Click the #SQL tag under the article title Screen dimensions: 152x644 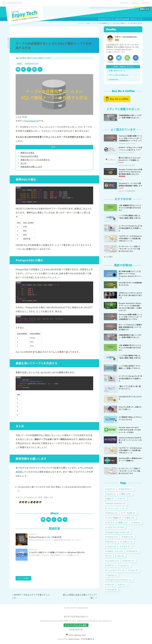tap(19, 64)
